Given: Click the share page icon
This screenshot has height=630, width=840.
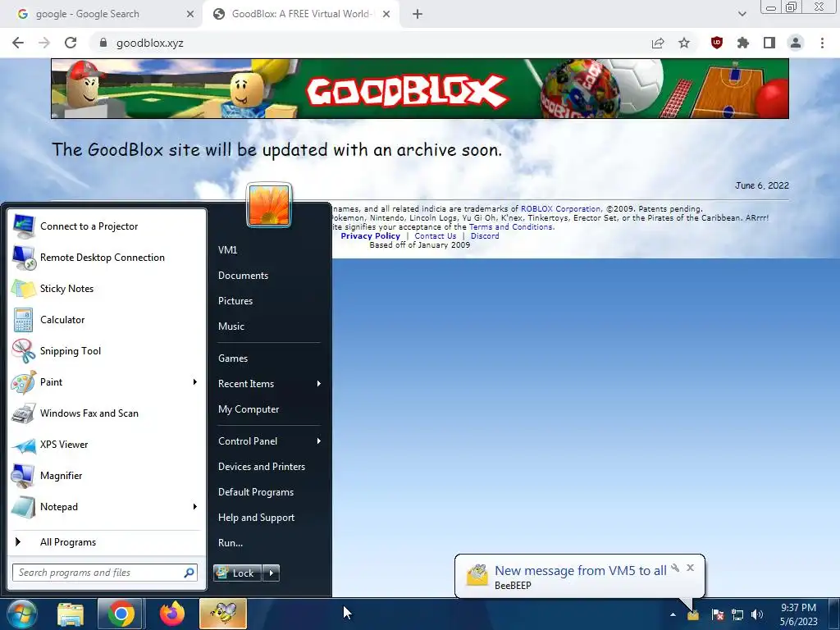Looking at the screenshot, I should click(658, 43).
